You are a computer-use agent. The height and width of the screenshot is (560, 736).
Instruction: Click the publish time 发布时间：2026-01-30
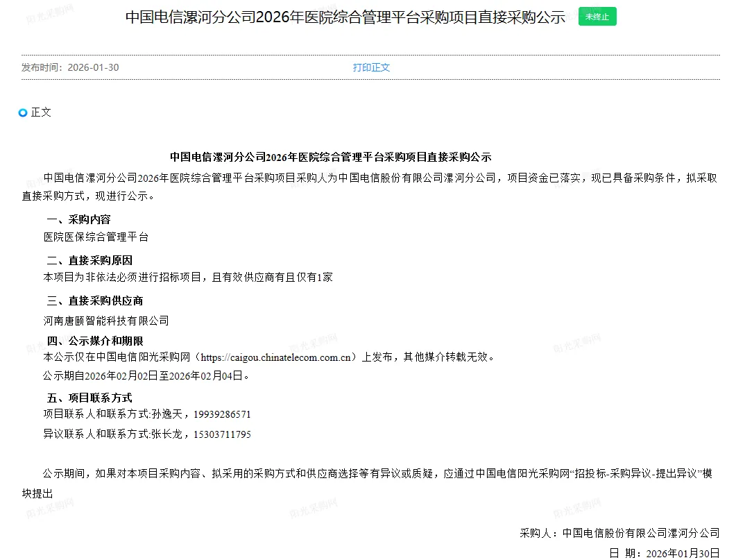(70, 67)
